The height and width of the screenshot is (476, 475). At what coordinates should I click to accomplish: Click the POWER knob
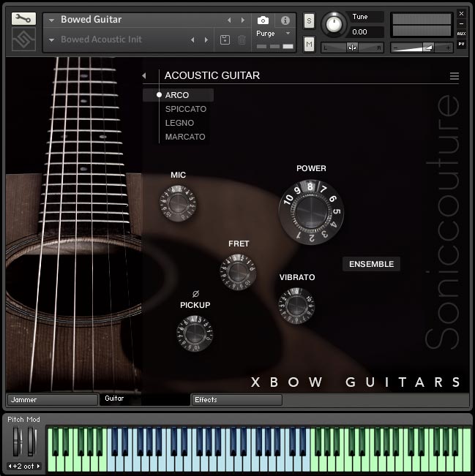click(x=311, y=212)
